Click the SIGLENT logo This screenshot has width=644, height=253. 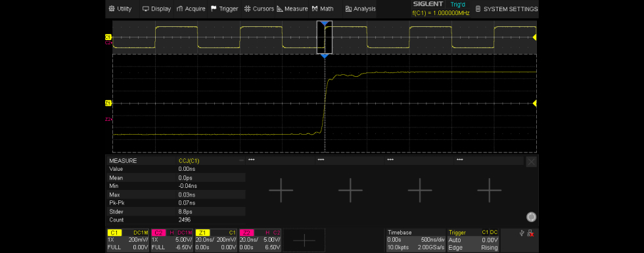(x=428, y=4)
